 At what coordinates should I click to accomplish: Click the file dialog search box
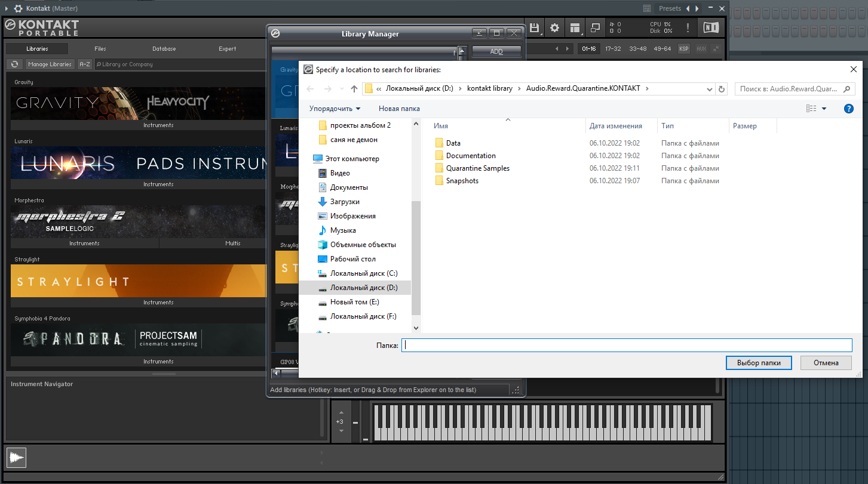pos(795,89)
